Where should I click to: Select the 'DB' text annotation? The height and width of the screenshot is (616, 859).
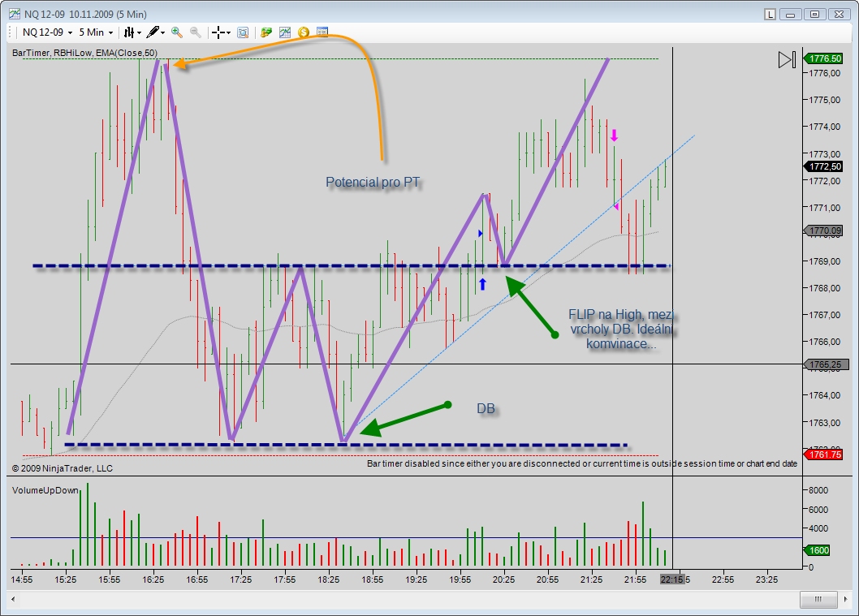486,409
